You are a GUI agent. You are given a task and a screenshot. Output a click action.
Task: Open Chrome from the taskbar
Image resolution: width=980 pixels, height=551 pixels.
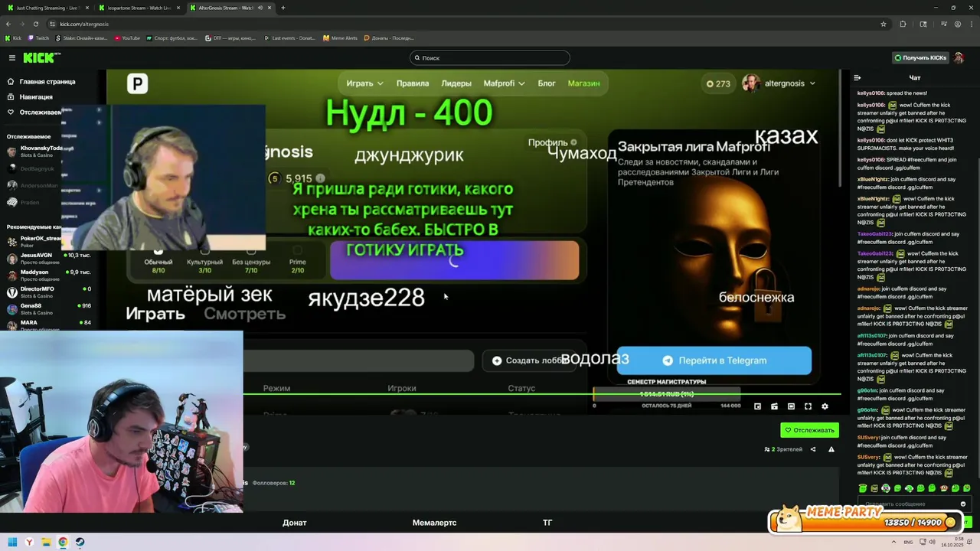[x=63, y=542]
